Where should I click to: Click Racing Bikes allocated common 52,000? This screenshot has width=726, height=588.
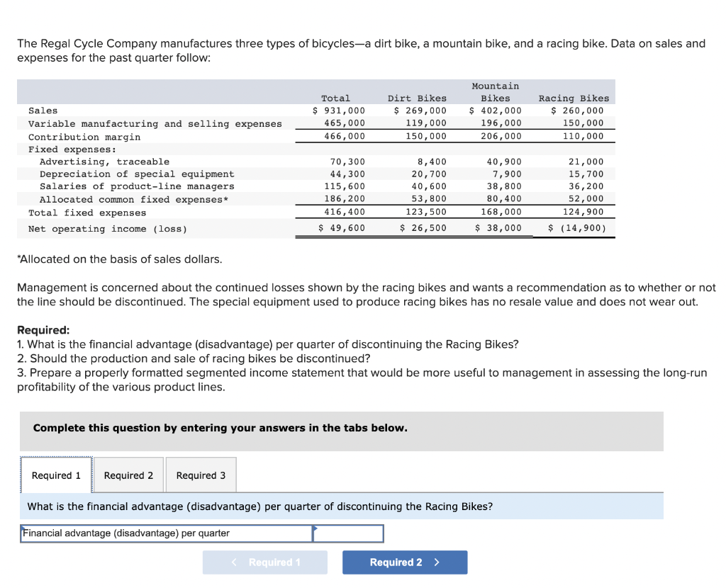[586, 198]
